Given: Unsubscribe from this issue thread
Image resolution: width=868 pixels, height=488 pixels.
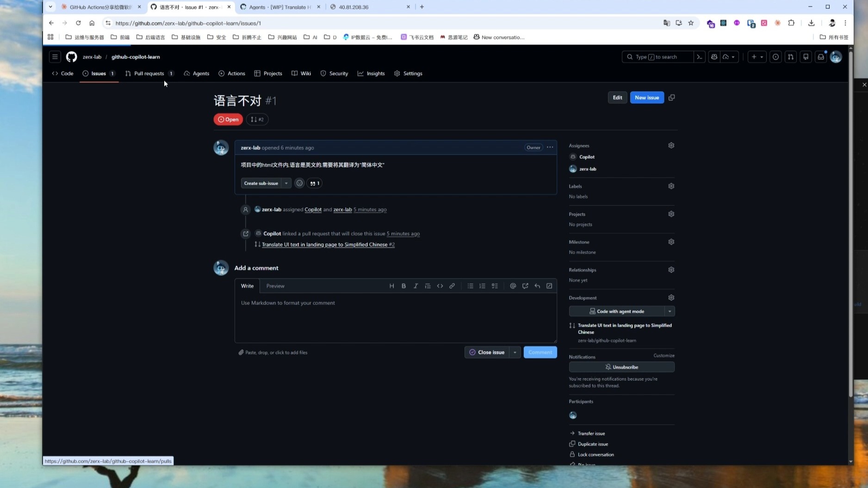Looking at the screenshot, I should (x=621, y=367).
